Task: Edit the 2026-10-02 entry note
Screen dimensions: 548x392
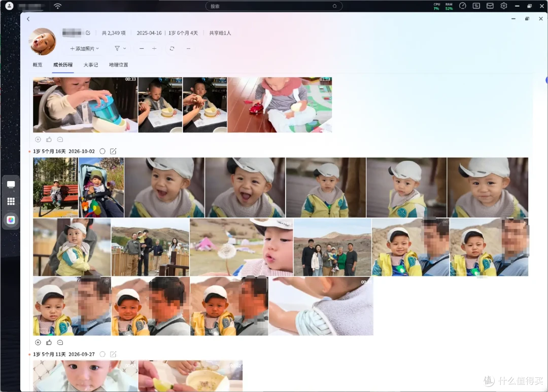Action: [x=113, y=151]
